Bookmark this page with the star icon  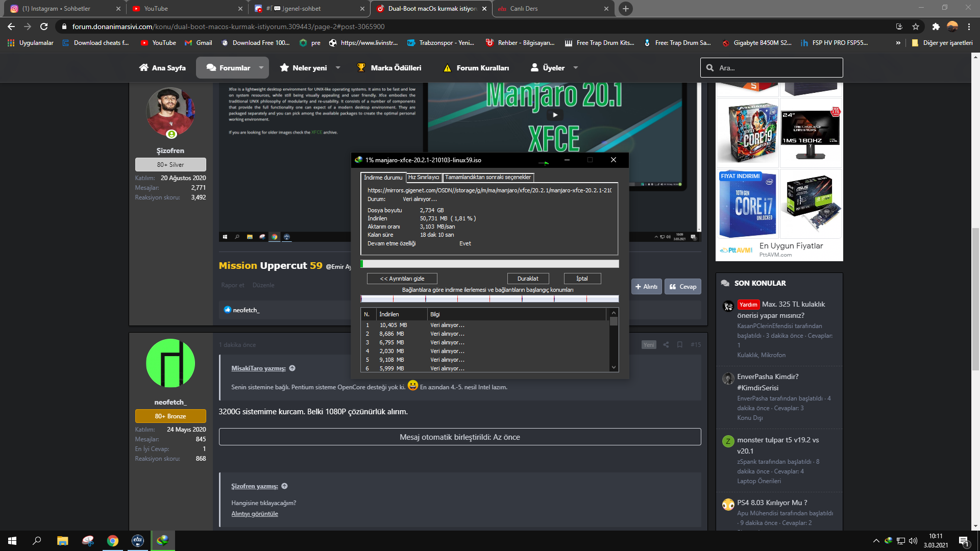916,27
